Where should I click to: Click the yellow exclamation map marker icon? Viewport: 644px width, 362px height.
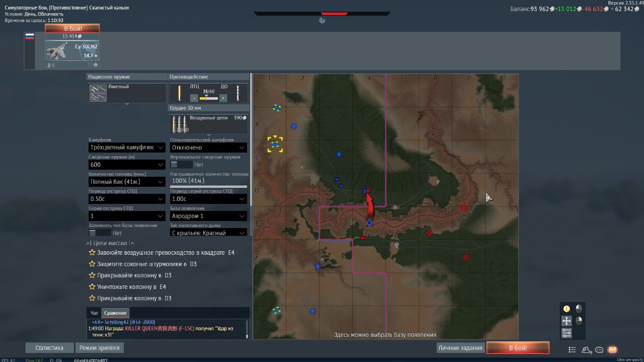tap(567, 309)
